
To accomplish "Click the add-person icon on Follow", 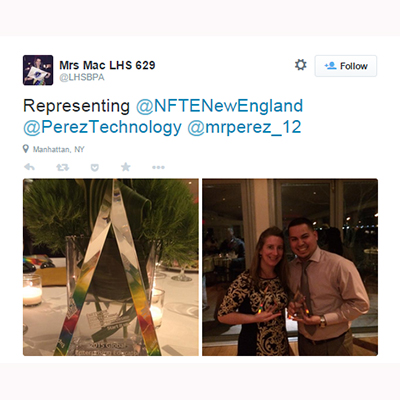I will point(330,66).
